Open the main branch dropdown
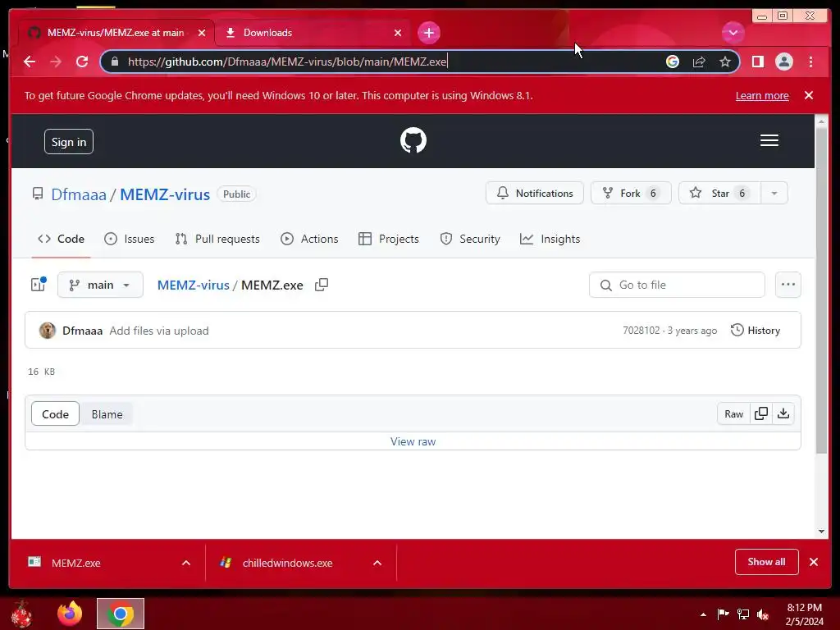Screen dimensions: 840x630 pos(100,285)
